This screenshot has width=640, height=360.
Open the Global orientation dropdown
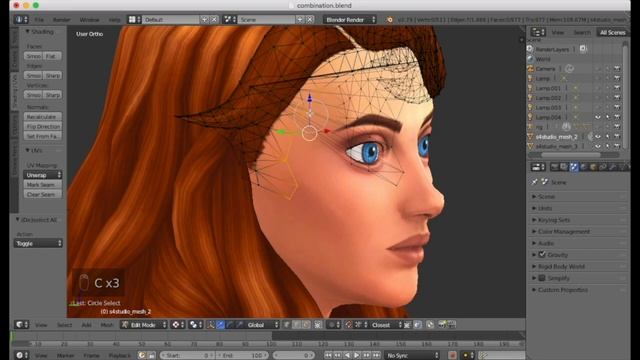tap(263, 324)
